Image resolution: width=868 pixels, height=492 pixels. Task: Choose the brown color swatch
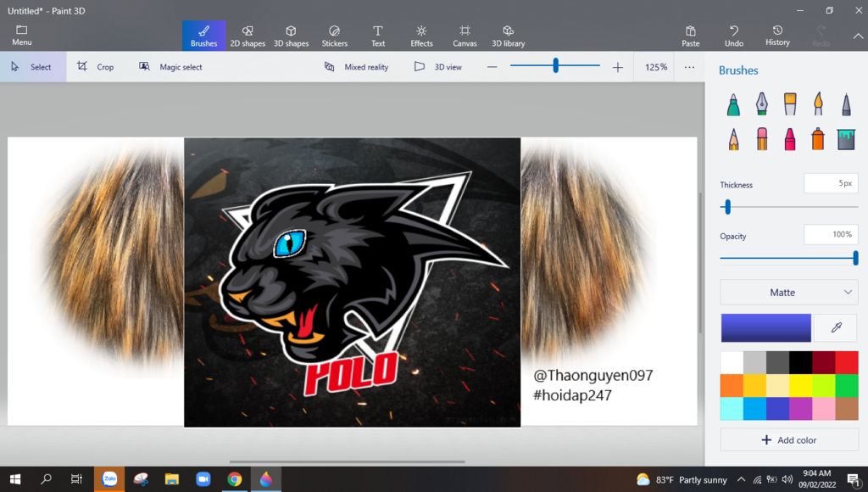(x=847, y=408)
